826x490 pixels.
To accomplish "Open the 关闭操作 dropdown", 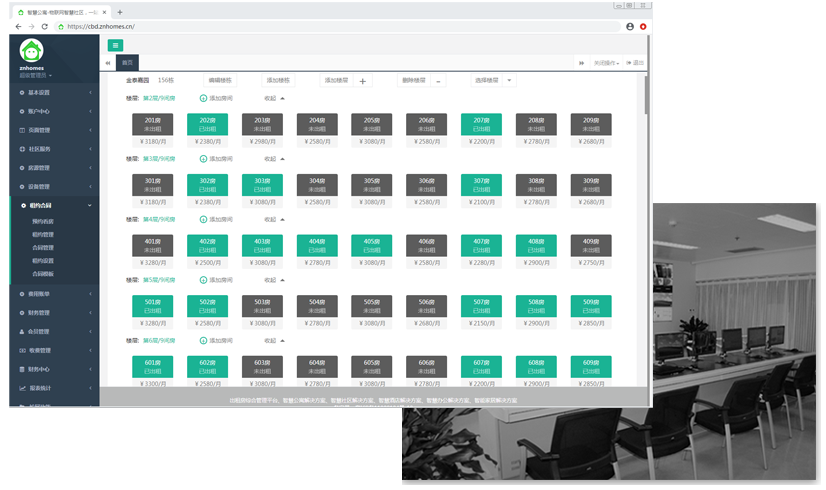I will [x=607, y=63].
